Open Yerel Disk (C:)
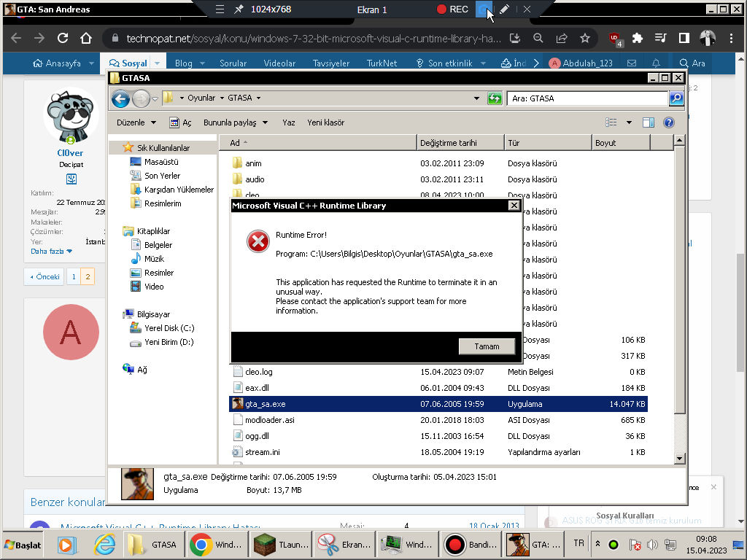The image size is (747, 560). [169, 328]
